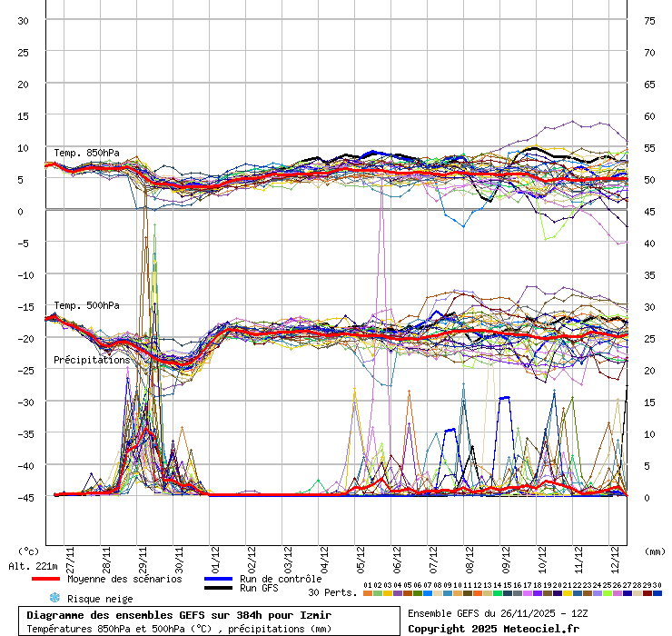Click the Temp. 850hPa chart label
This screenshot has width=672, height=636.
point(86,153)
